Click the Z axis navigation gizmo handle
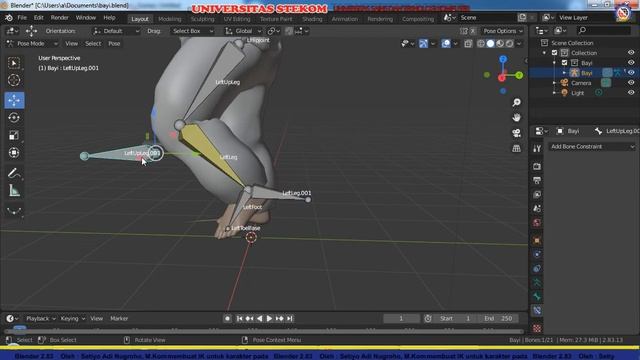 (x=503, y=60)
